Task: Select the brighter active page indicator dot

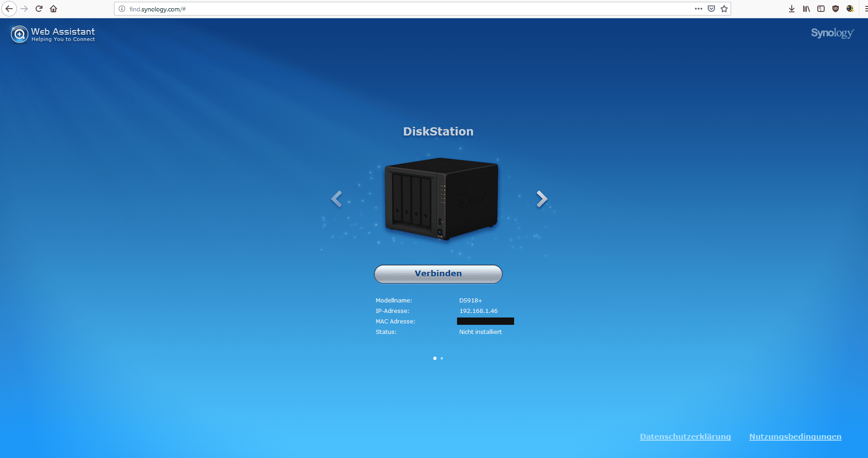Action: 435,358
